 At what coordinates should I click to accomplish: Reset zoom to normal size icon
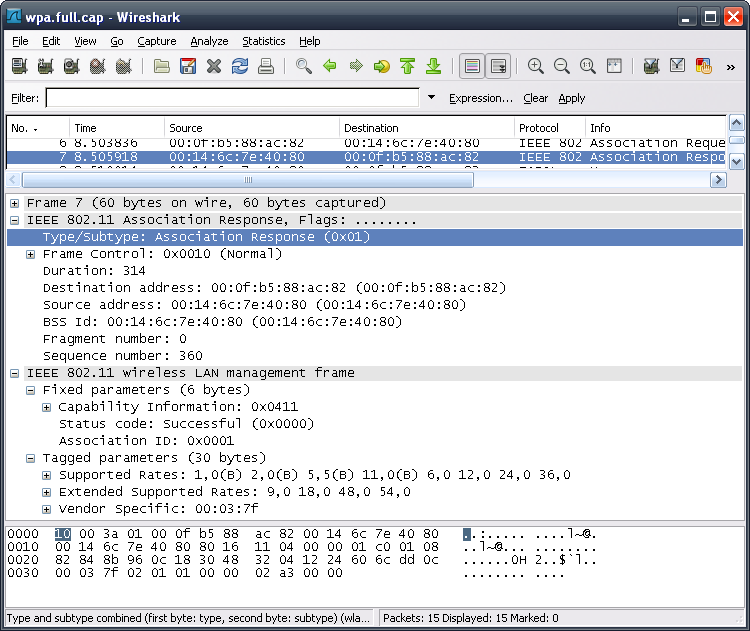[x=588, y=66]
